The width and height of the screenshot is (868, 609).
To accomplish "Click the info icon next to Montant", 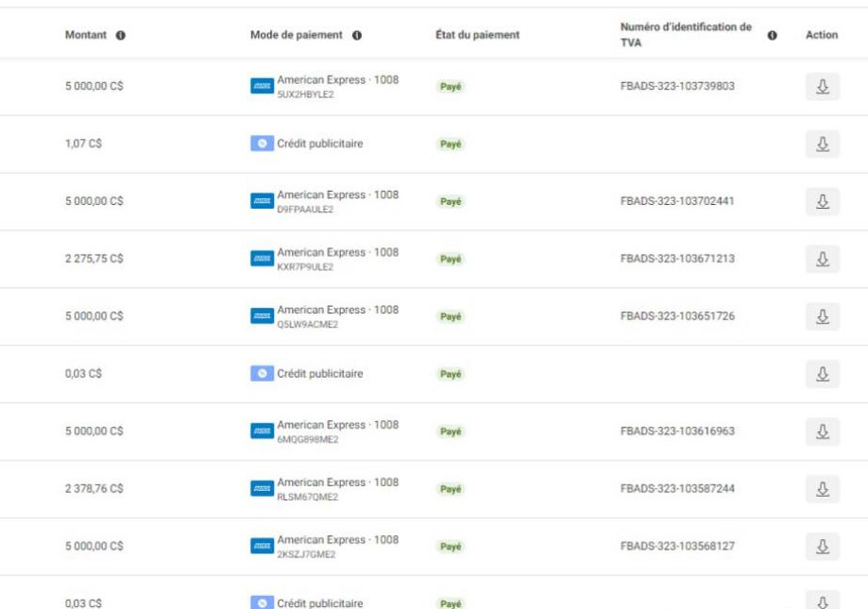I will coord(121,36).
